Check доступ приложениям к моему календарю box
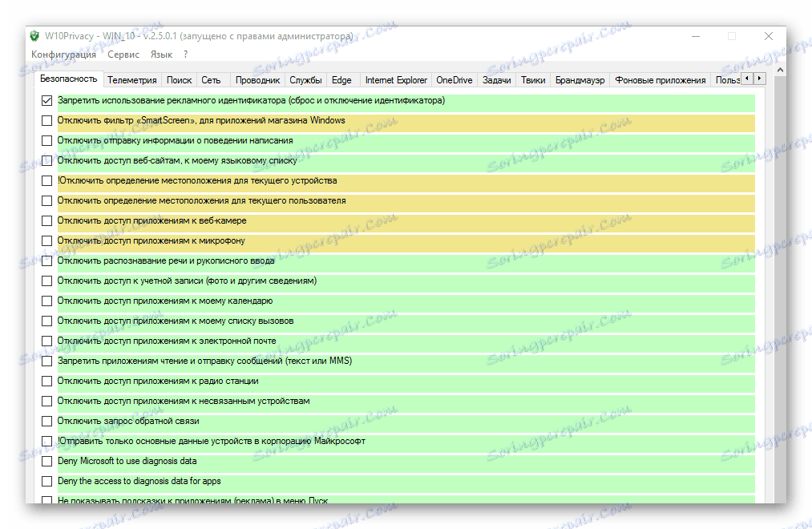The image size is (812, 529). (47, 301)
